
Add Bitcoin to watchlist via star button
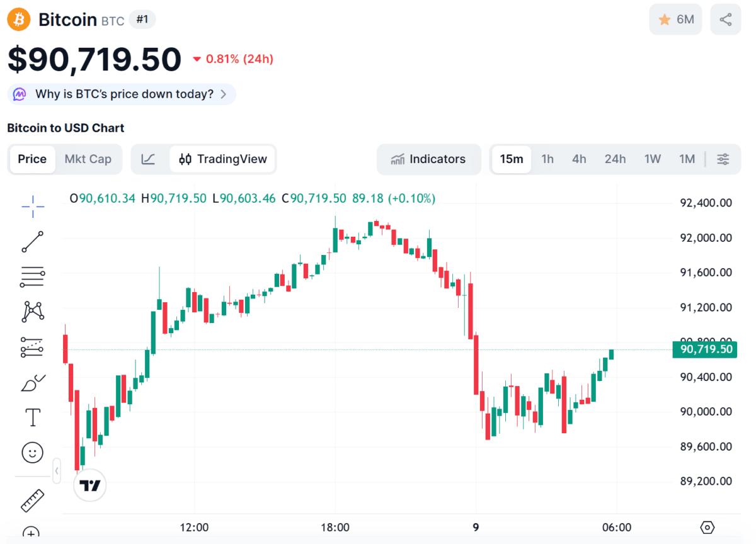(x=675, y=20)
